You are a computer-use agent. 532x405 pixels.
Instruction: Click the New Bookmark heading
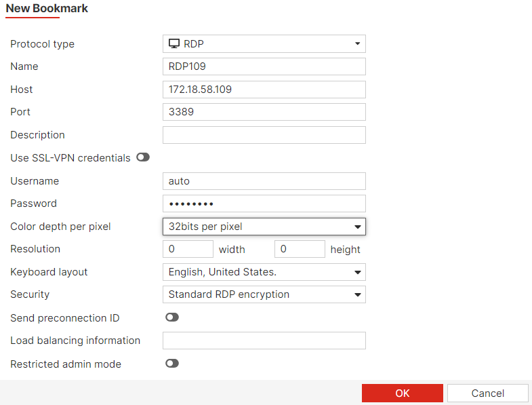click(47, 9)
